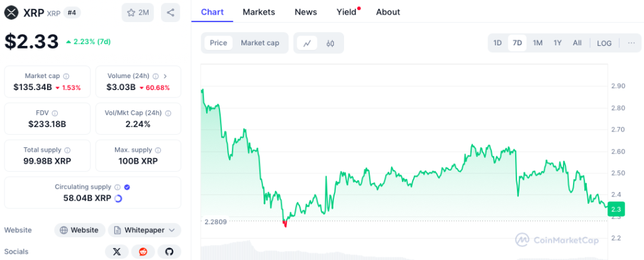Screen dimensions: 644x260
Task: Switch to candlestick chart icon
Action: pos(330,43)
